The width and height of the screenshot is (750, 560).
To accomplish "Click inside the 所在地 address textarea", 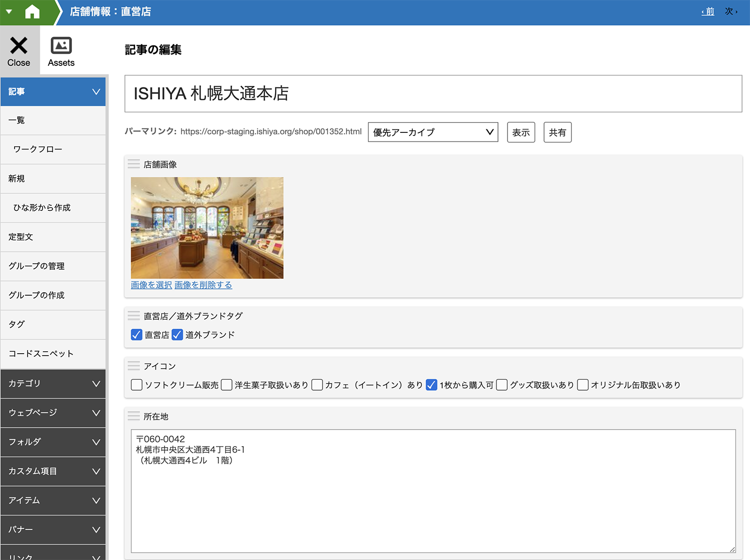I will 433,491.
